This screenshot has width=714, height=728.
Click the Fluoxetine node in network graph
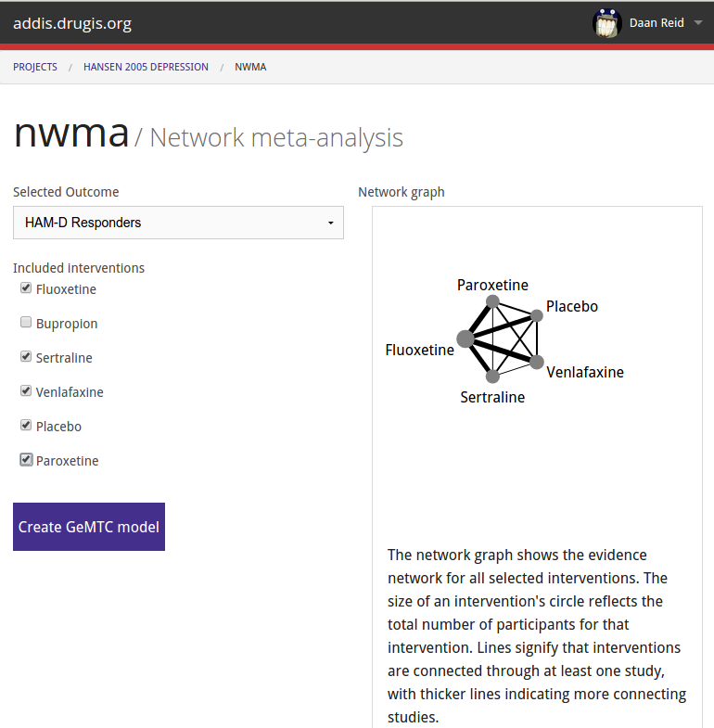465,338
